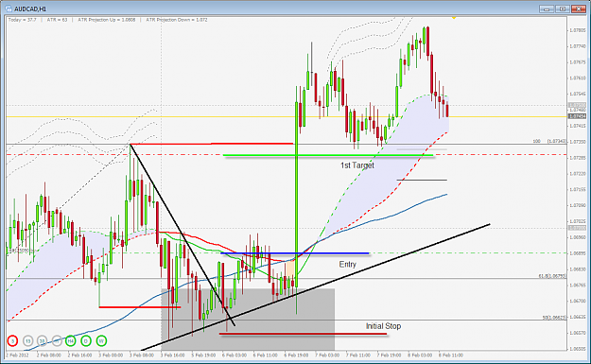This screenshot has width=591, height=364.
Task: Click the AUDCAD,H1 window title text
Action: click(x=30, y=9)
